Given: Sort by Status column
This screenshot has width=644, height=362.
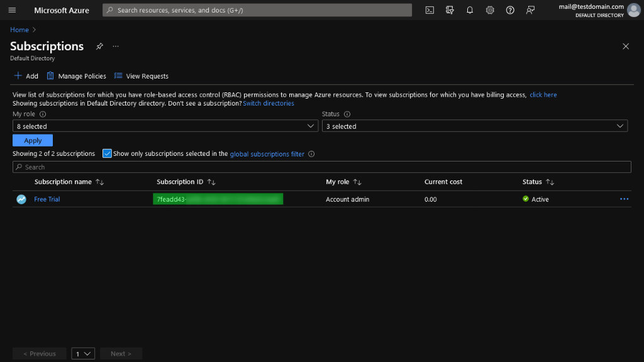Looking at the screenshot, I should 550,182.
